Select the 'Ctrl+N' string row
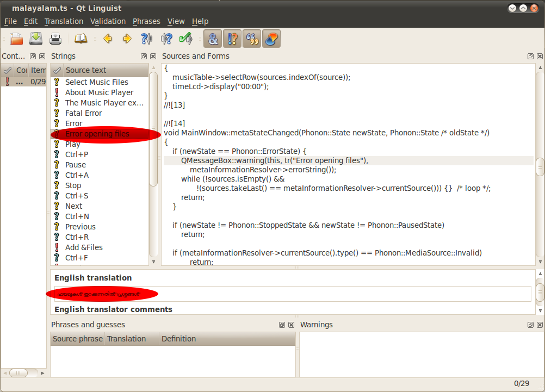This screenshot has height=392, width=545. (x=100, y=216)
